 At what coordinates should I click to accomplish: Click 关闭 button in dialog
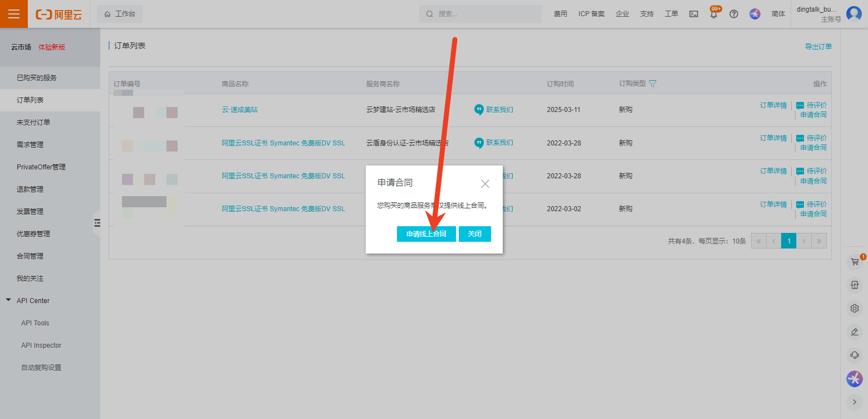tap(474, 234)
